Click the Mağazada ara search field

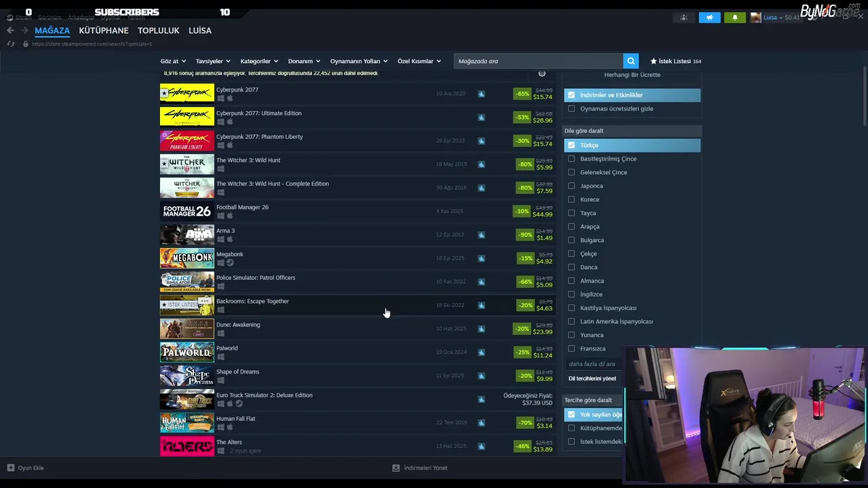pyautogui.click(x=538, y=61)
